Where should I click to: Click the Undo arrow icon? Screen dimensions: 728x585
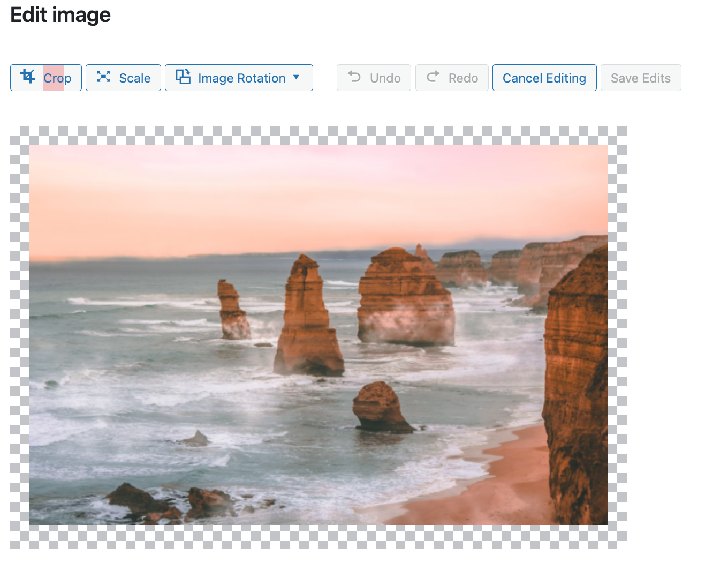(x=354, y=77)
